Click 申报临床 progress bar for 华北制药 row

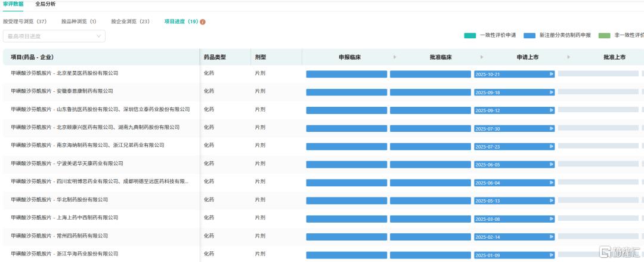[x=346, y=201]
